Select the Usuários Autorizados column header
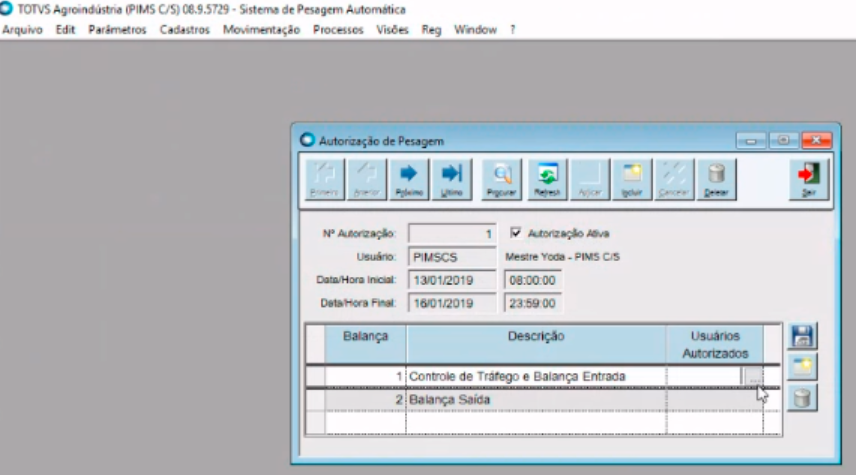Image resolution: width=856 pixels, height=475 pixels. (715, 345)
